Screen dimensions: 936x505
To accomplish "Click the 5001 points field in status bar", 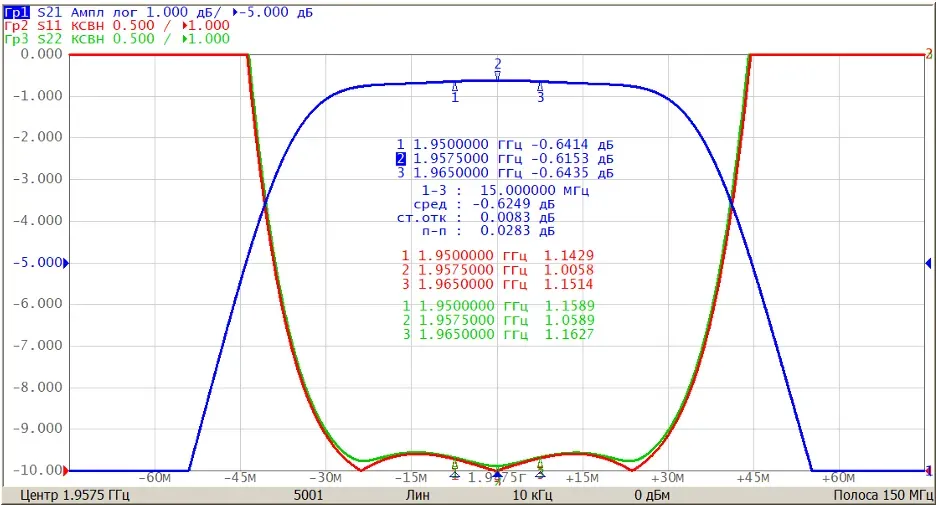I will (309, 495).
